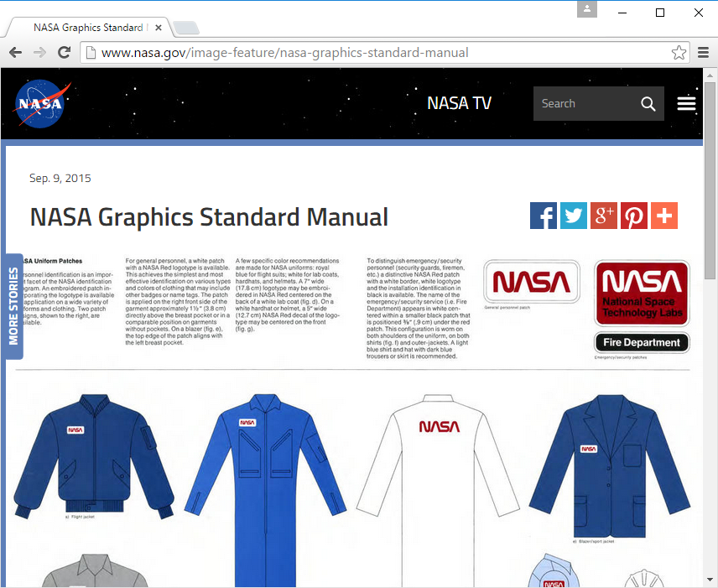Pin the article to Pinterest
Screen dimensions: 718x588
tap(634, 216)
